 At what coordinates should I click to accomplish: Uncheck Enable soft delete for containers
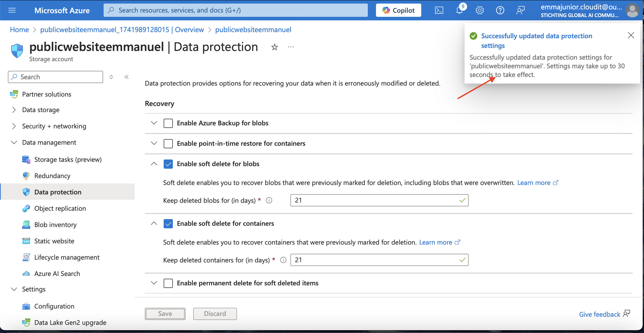[168, 223]
